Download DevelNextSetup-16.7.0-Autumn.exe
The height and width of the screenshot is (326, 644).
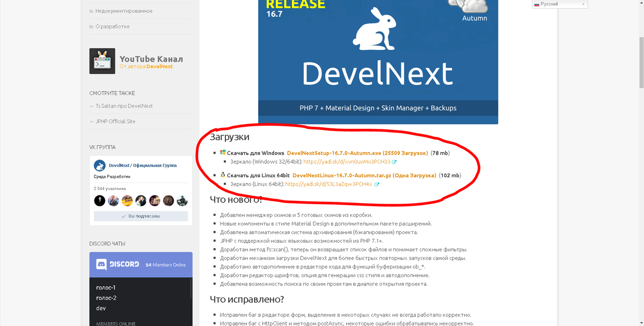coord(357,153)
